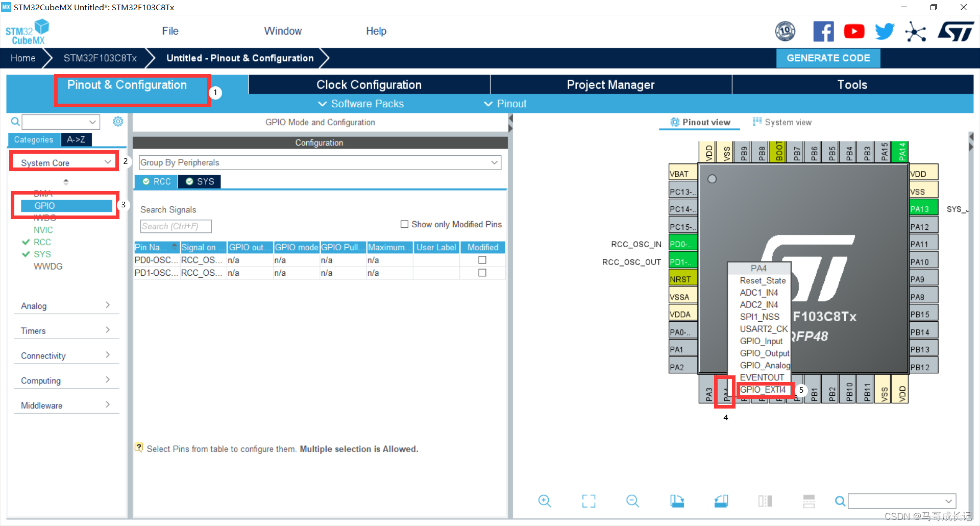Zoom out of the pinout view
The width and height of the screenshot is (980, 526).
[x=632, y=501]
